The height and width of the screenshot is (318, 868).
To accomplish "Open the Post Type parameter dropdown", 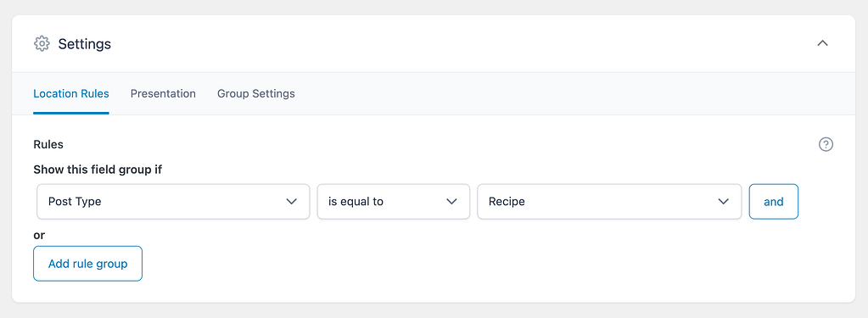I will pyautogui.click(x=173, y=201).
